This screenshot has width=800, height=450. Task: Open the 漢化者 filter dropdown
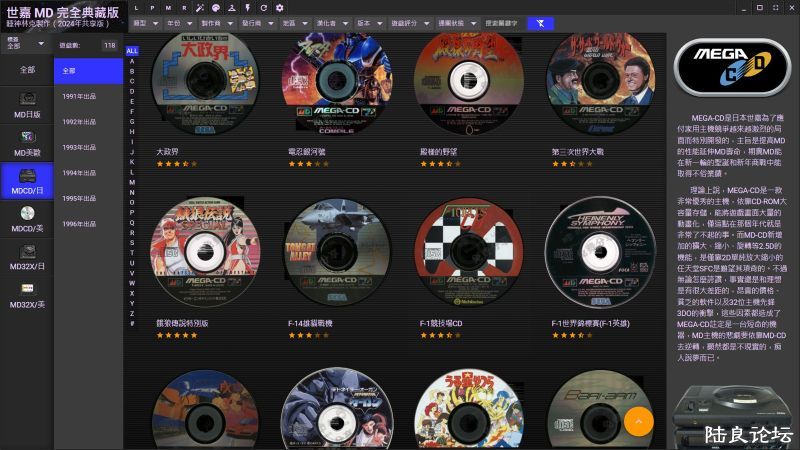(x=332, y=23)
